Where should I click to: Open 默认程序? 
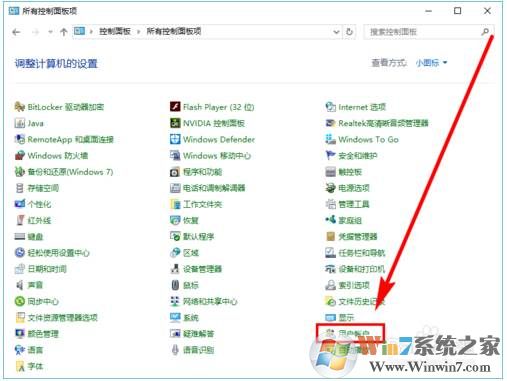point(192,237)
